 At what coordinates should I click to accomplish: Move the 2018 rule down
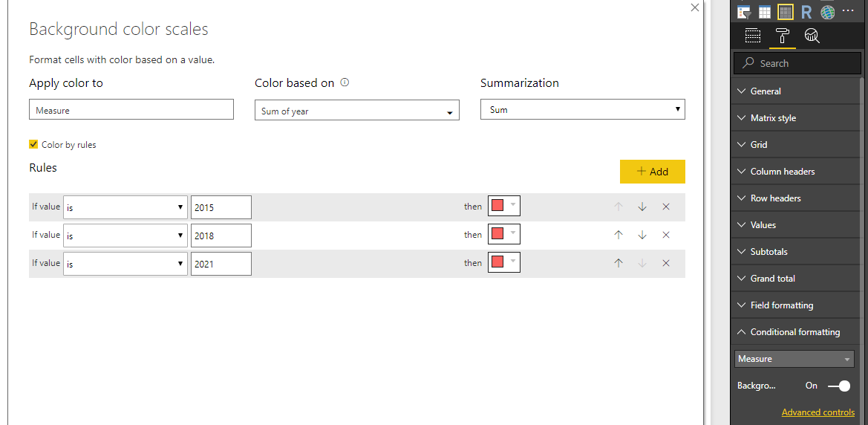coord(642,235)
